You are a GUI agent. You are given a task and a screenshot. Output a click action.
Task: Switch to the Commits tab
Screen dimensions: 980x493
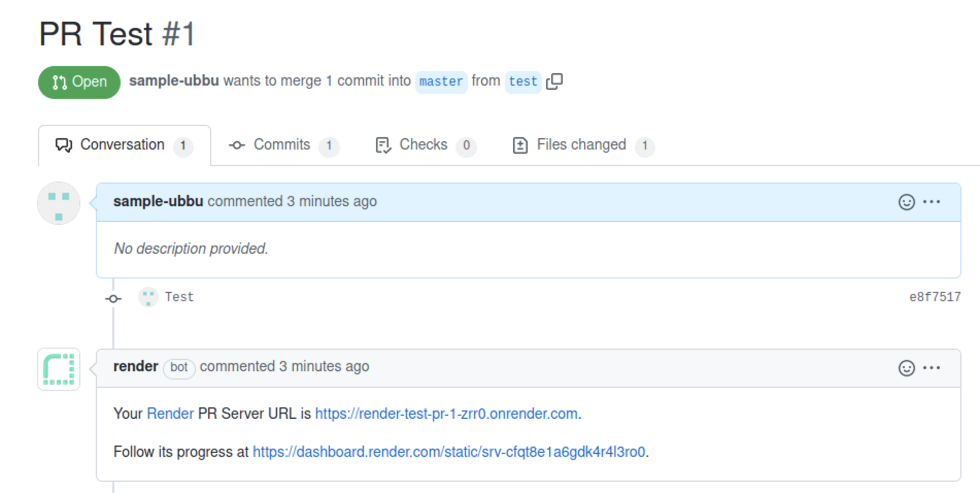coord(283,145)
